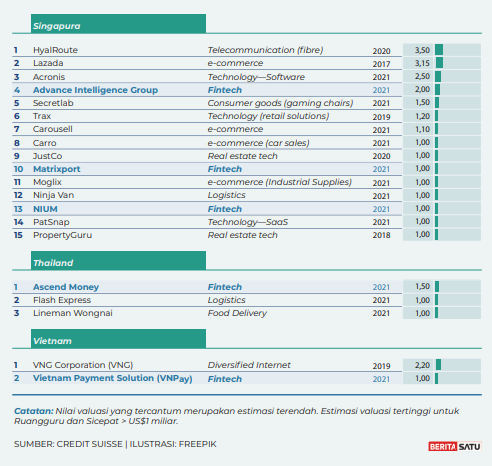Click the Matrixport company name
The width and height of the screenshot is (492, 466).
pos(57,169)
